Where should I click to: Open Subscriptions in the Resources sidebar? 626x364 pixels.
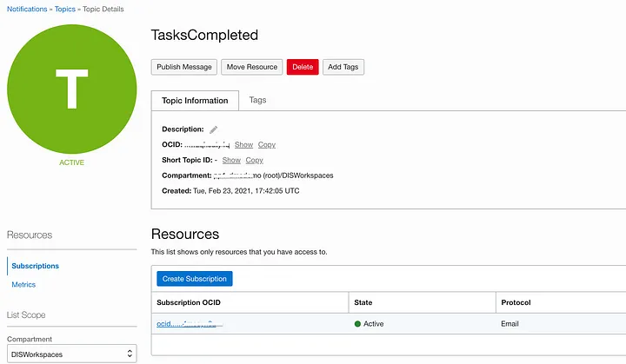(36, 266)
